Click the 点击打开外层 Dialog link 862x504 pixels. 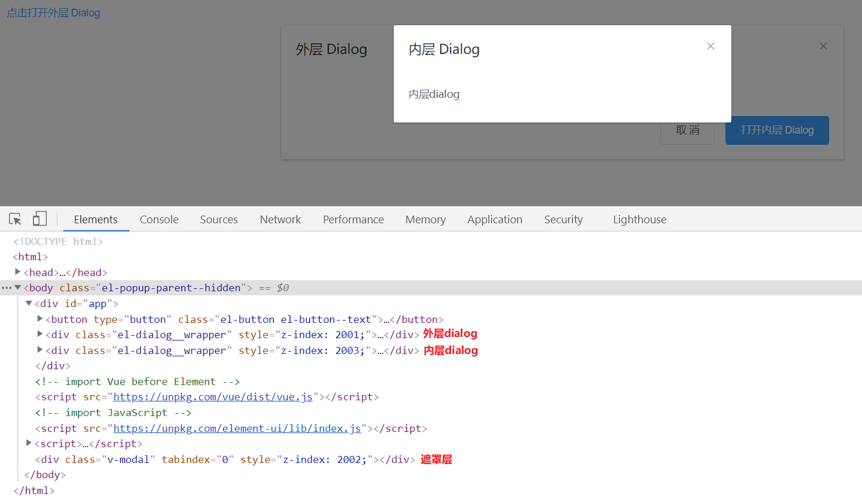[53, 12]
